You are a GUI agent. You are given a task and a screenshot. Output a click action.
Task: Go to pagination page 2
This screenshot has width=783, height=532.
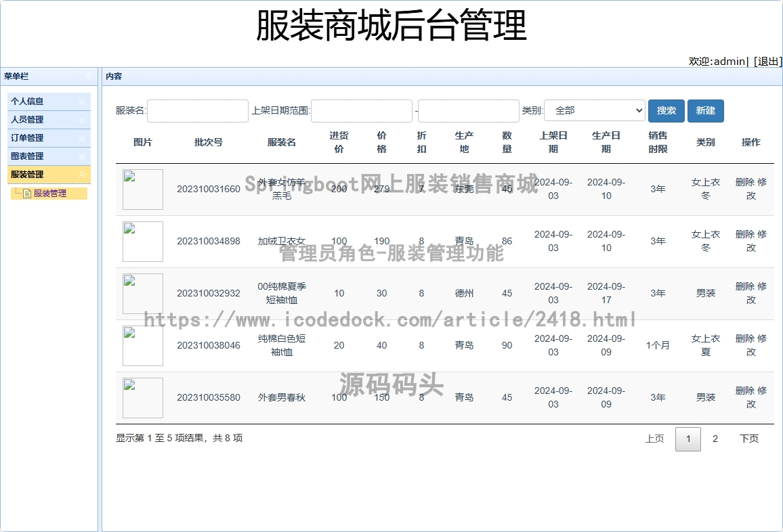click(715, 439)
